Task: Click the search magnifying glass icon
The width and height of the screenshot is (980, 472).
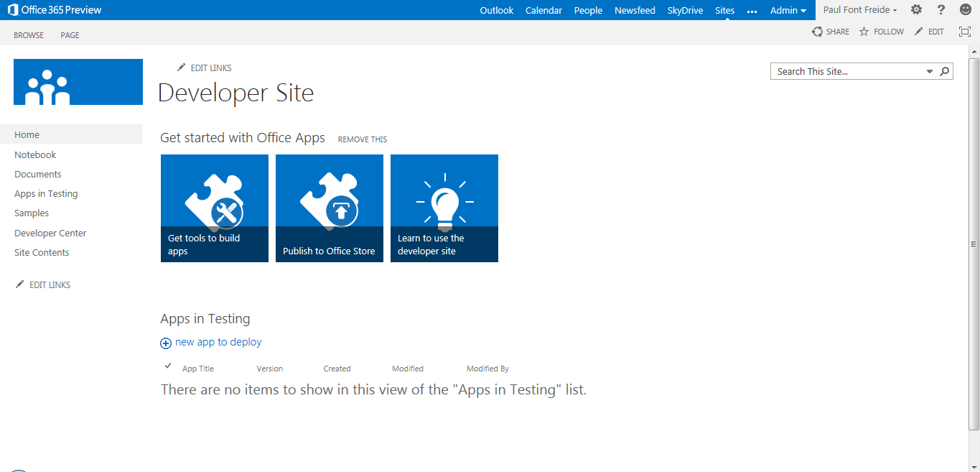Action: pyautogui.click(x=945, y=70)
